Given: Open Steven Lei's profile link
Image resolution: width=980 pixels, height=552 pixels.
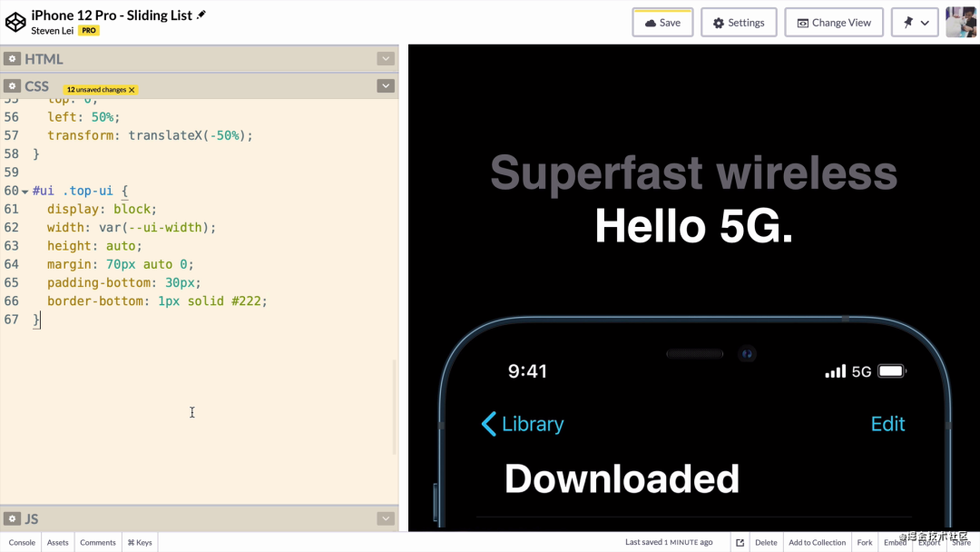Looking at the screenshot, I should pyautogui.click(x=53, y=31).
